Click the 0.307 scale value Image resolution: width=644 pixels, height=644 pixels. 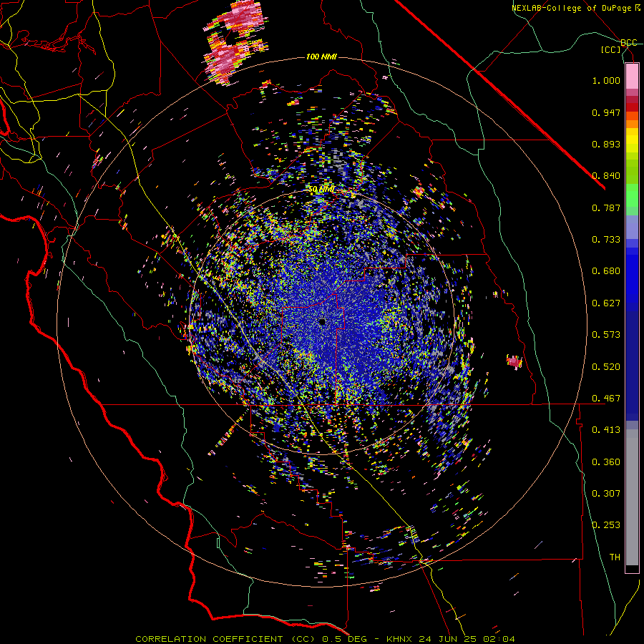[606, 494]
